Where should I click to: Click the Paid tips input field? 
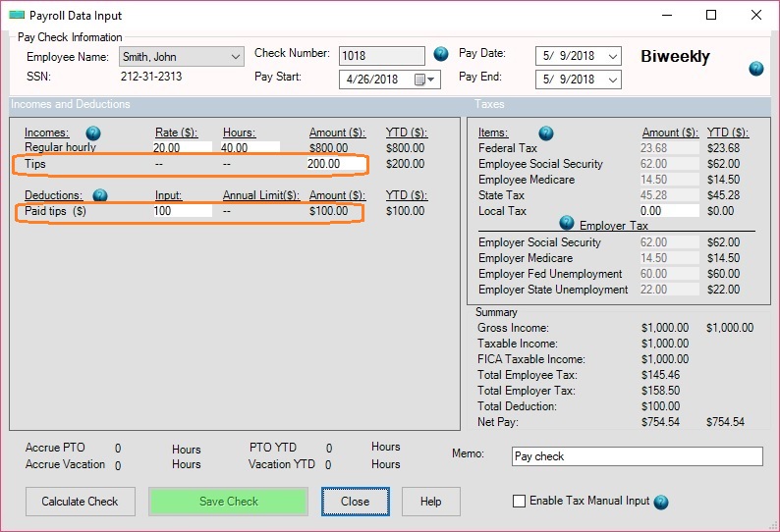(x=182, y=211)
